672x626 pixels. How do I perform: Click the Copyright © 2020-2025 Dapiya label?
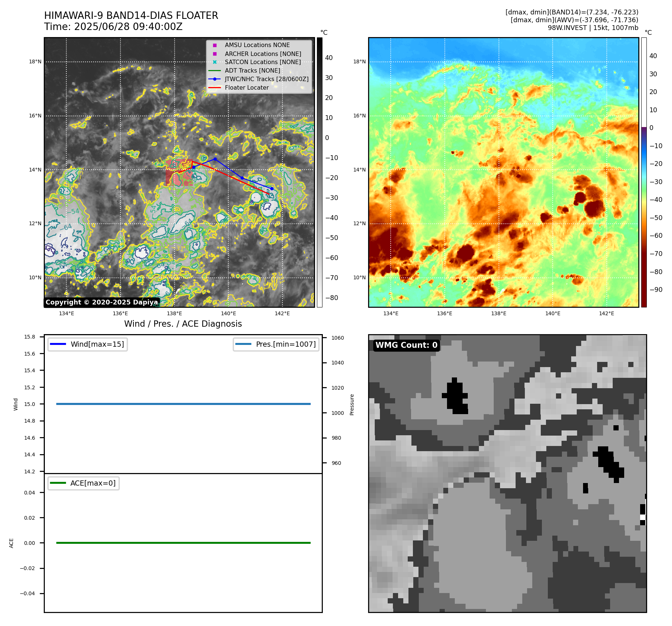[102, 302]
